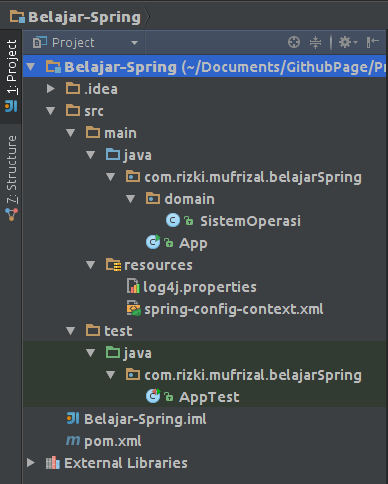
Task: Click the AppTest class icon
Action: click(x=153, y=396)
